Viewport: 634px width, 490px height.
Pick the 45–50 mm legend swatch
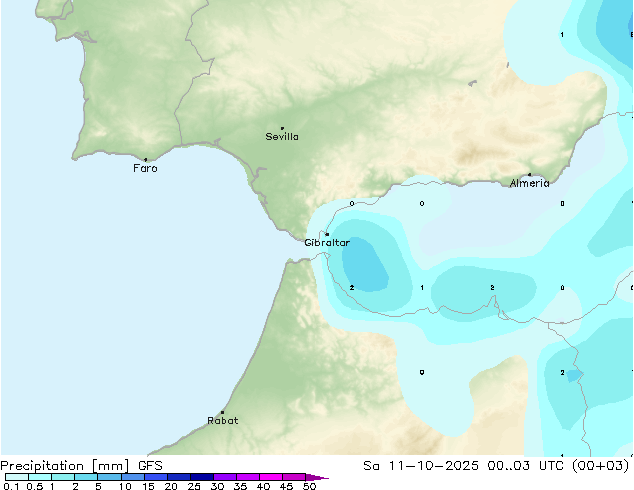coord(294,477)
